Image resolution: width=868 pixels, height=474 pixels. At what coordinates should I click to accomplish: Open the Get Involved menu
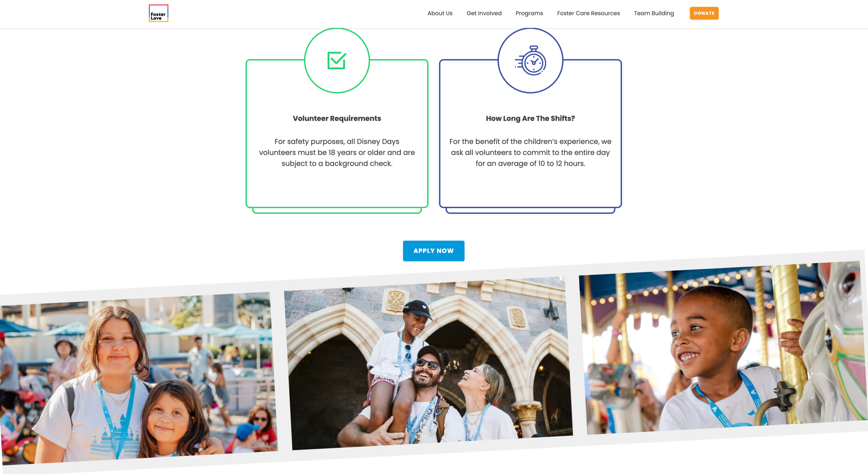point(484,13)
